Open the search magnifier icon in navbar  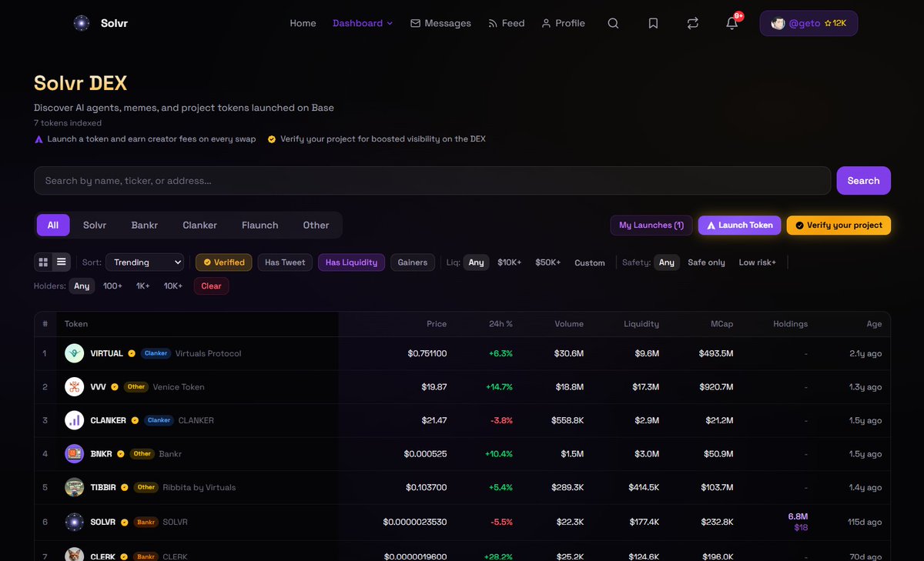[x=613, y=23]
